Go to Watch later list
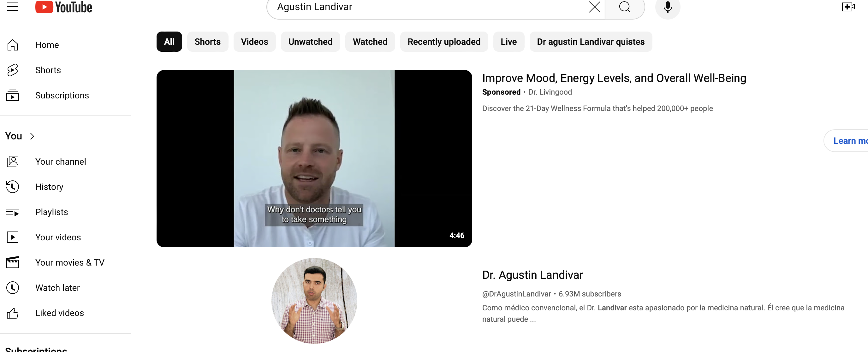Image resolution: width=868 pixels, height=352 pixels. (57, 288)
